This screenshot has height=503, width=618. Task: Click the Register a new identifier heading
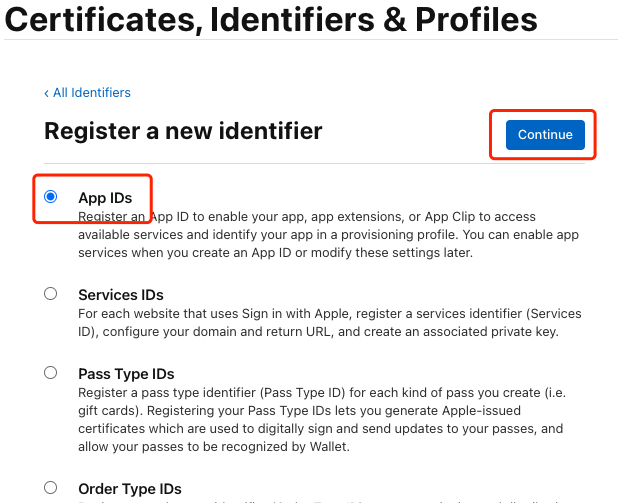click(183, 131)
